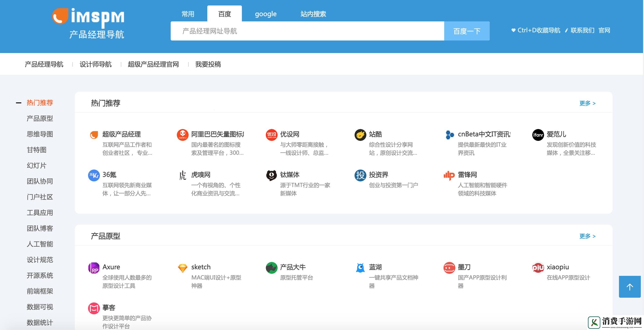This screenshot has height=330, width=644.
Task: Click the 爱范儿 ifanr black icon
Action: [x=538, y=135]
